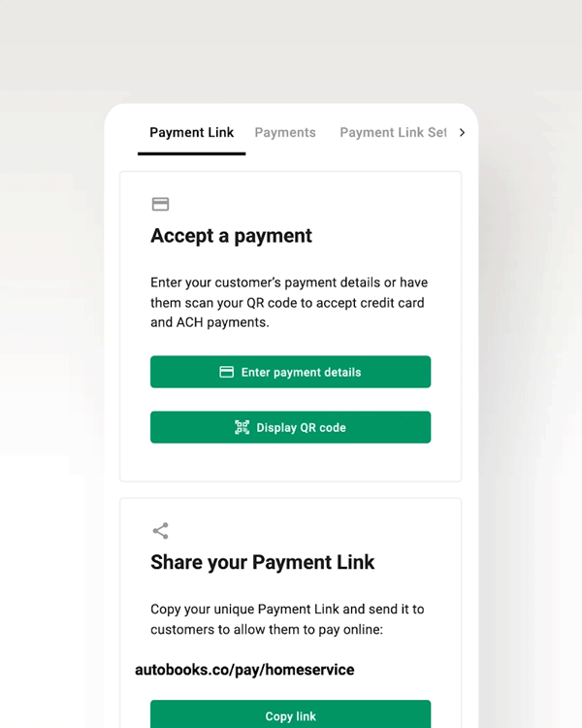Click the Enter payment details button
Image resolution: width=582 pixels, height=728 pixels.
coord(291,372)
